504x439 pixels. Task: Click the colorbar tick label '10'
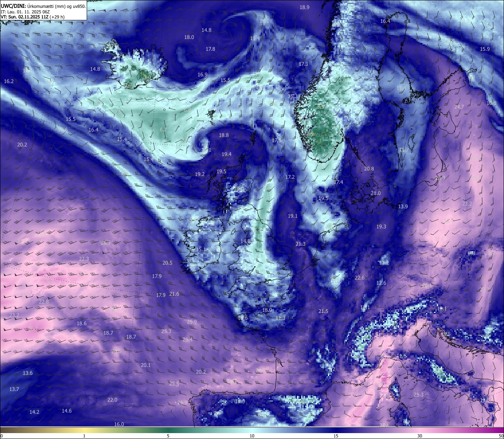tap(252, 436)
